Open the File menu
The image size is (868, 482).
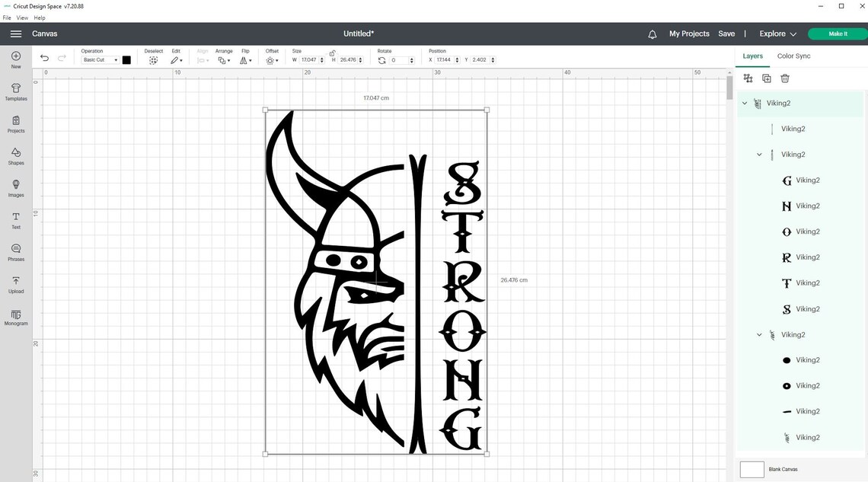6,17
